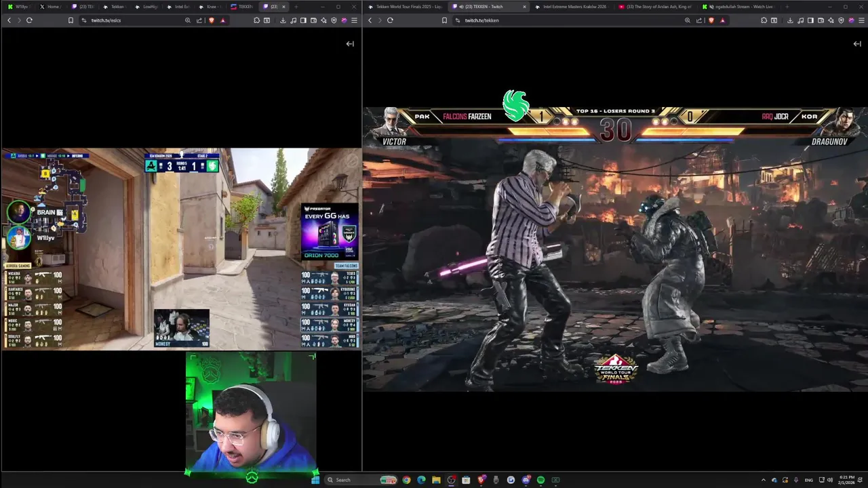
Task: Open the Intel Extreme Masters Kraków 2026 tab
Action: click(570, 7)
